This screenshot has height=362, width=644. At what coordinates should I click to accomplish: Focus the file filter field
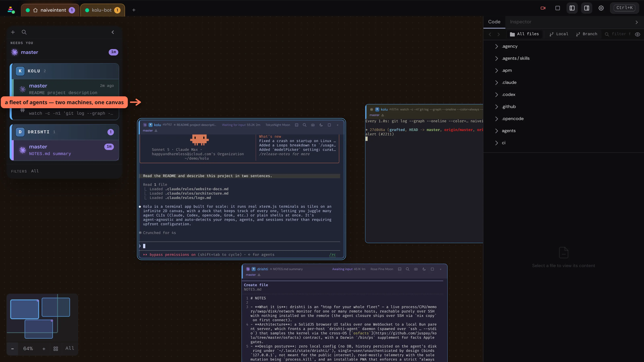618,34
